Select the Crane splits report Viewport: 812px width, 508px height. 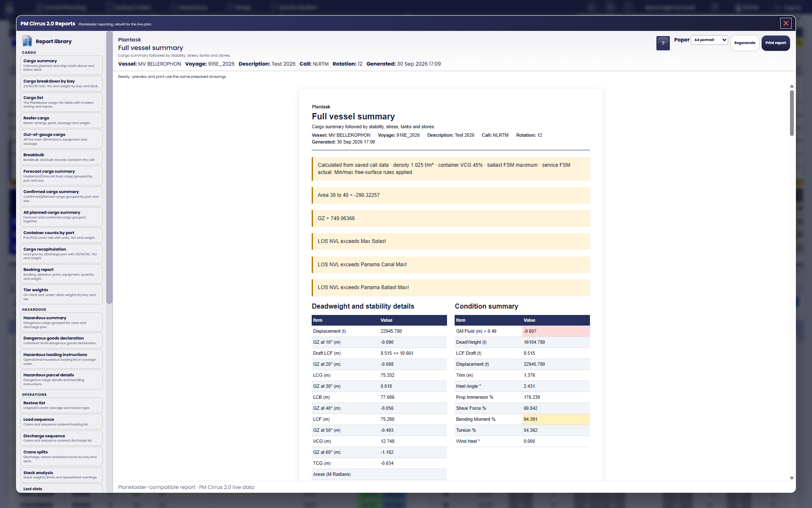pyautogui.click(x=61, y=456)
